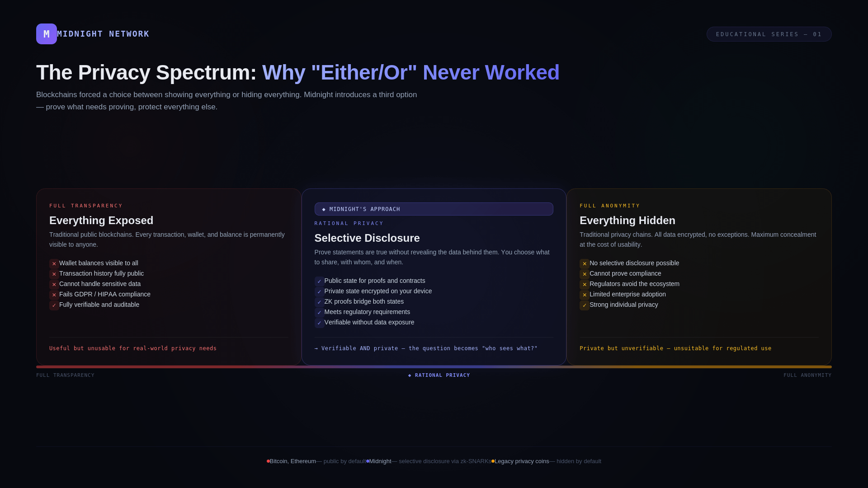Viewport: 868px width, 488px height.
Task: Click the X icon beside Wallet balances visible
Action: (54, 263)
